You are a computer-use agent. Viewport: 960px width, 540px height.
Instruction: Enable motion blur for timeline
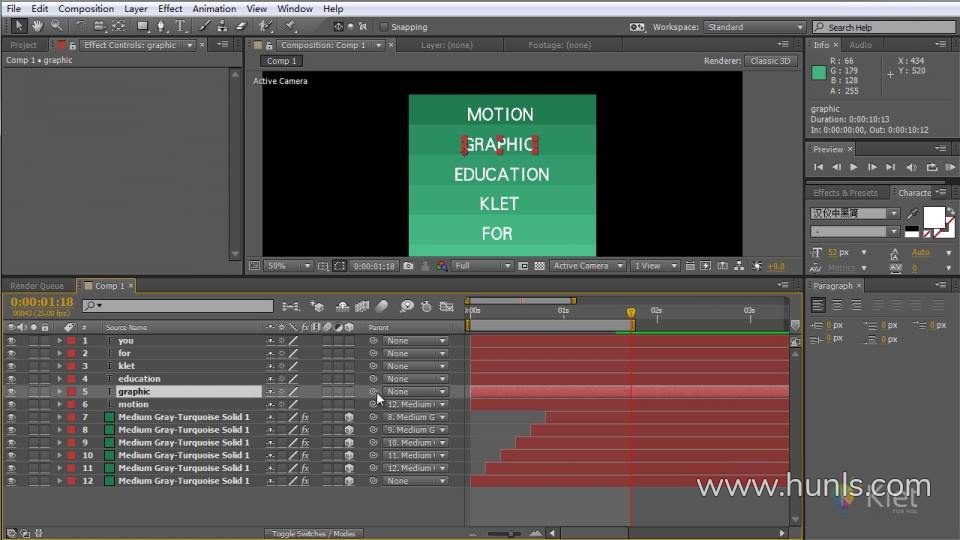coord(382,307)
